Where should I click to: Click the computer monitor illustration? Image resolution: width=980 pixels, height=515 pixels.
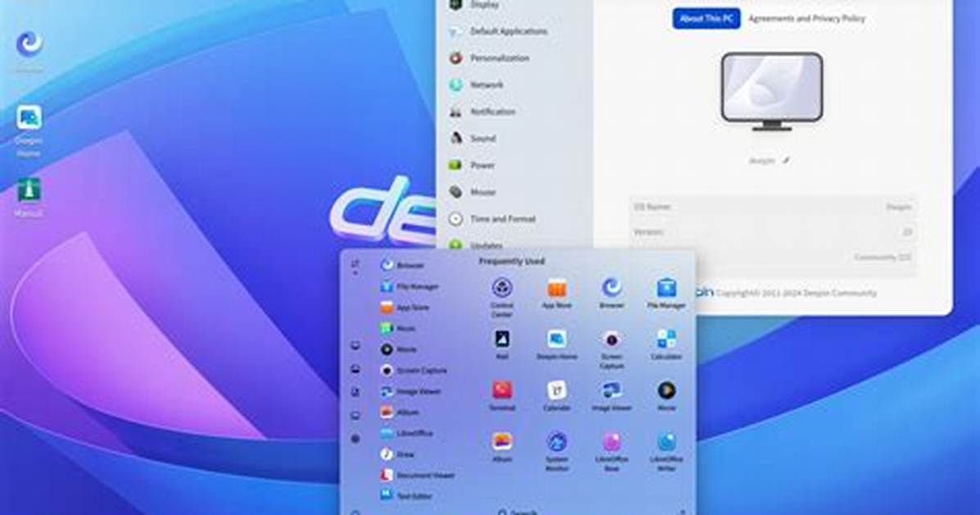coord(772,92)
